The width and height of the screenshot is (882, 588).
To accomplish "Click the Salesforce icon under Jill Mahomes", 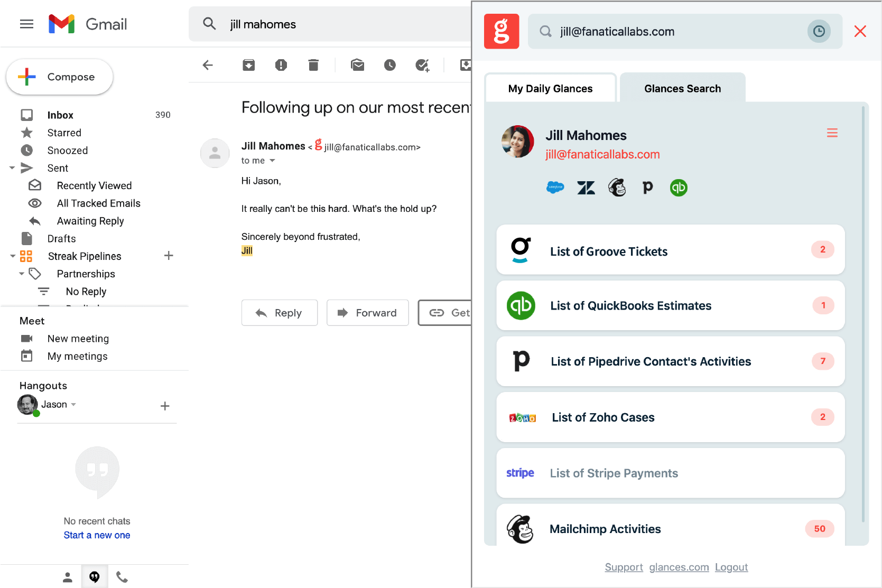I will (x=555, y=188).
